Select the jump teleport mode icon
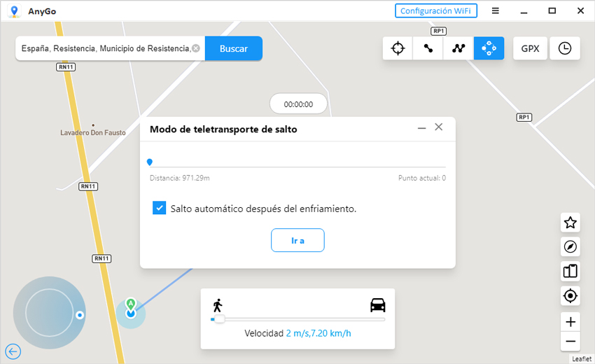This screenshot has height=364, width=595. tap(489, 48)
